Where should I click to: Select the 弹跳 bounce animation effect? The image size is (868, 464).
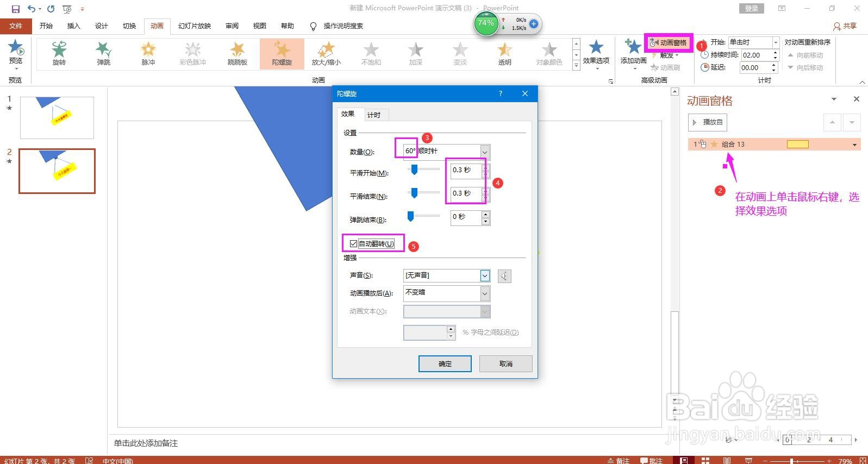pos(104,53)
